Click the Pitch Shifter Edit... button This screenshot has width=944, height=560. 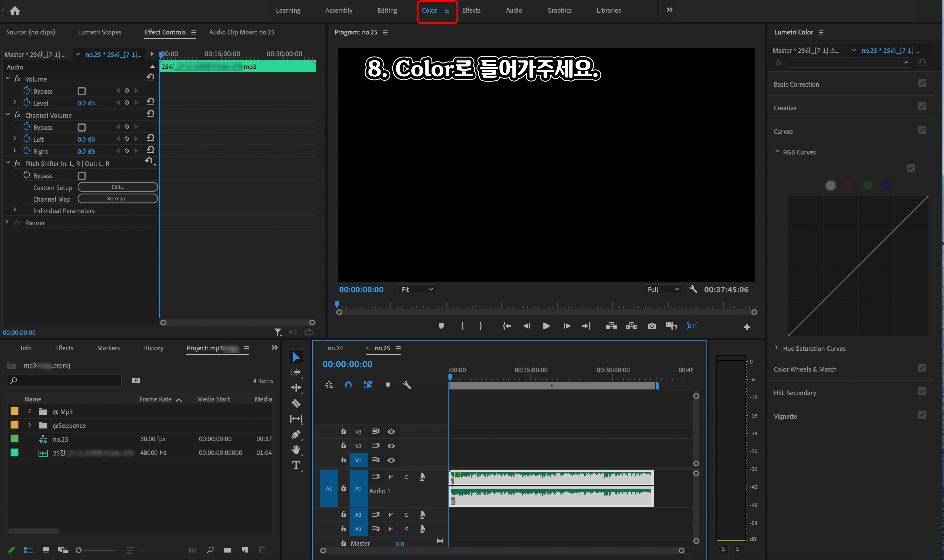tap(118, 187)
